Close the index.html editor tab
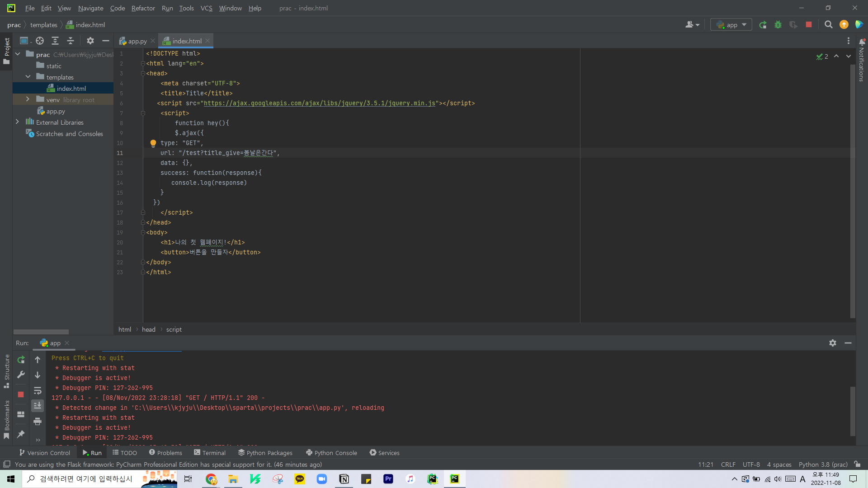868x488 pixels. pos(208,41)
